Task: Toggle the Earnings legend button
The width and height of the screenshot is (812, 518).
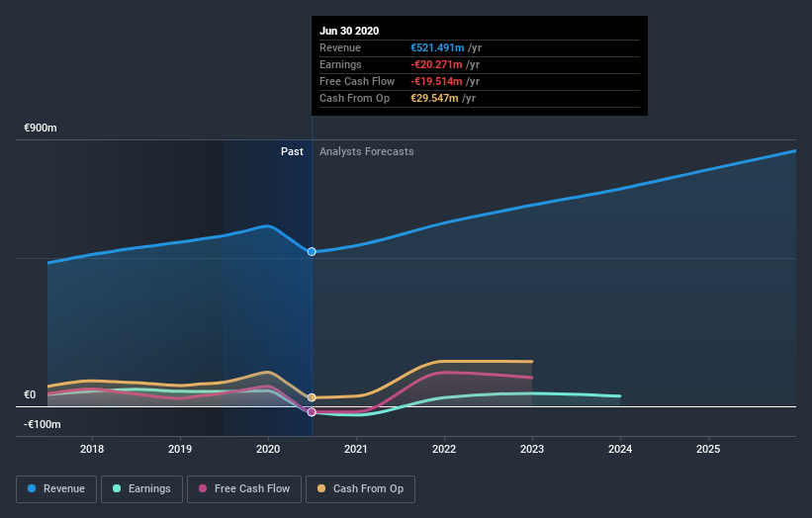Action: click(141, 489)
